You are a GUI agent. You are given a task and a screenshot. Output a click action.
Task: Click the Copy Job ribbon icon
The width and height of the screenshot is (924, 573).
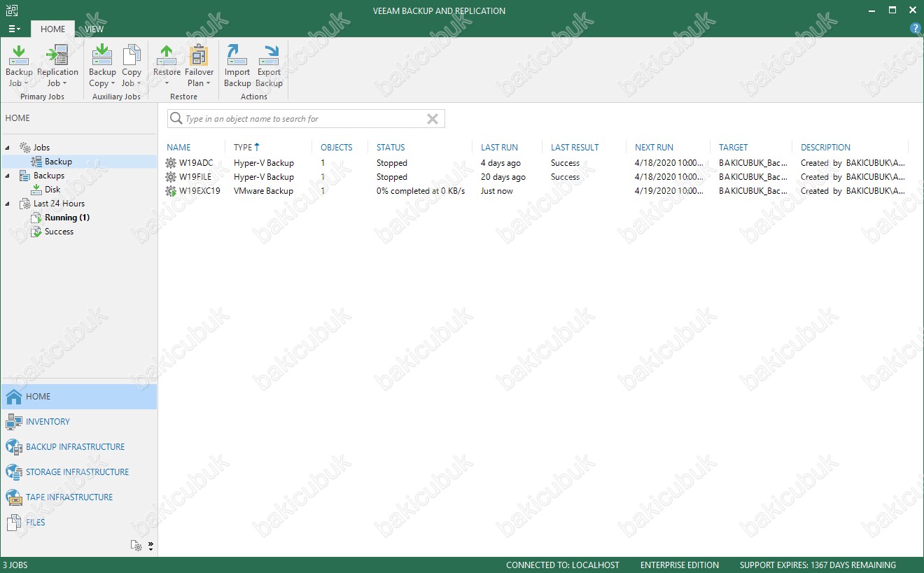point(132,55)
